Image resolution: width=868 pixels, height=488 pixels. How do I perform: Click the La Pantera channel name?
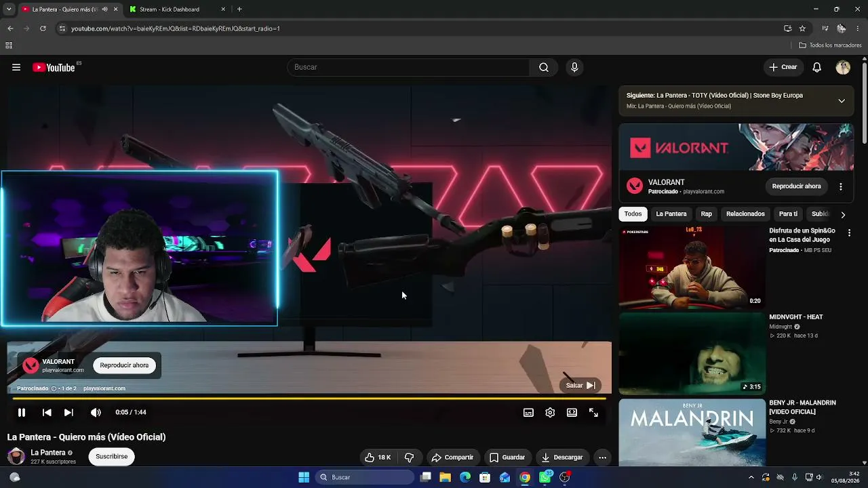click(48, 453)
